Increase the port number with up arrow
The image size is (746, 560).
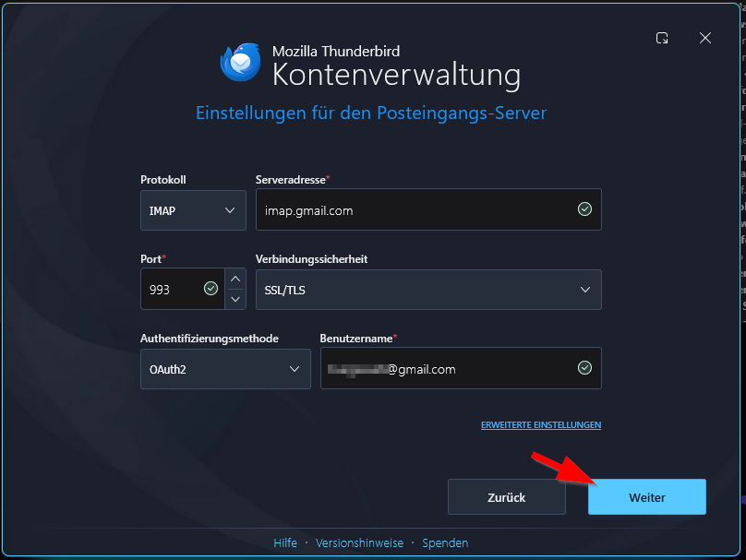(235, 279)
